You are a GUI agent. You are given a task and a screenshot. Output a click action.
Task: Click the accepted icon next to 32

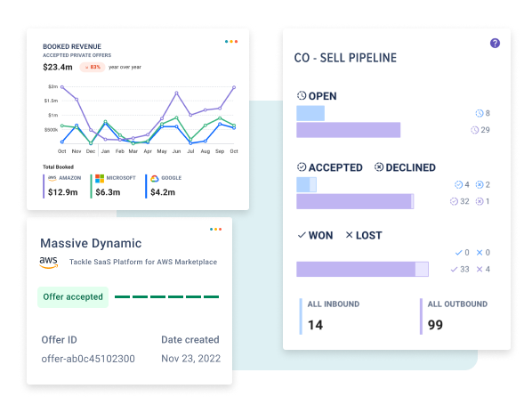[454, 201]
